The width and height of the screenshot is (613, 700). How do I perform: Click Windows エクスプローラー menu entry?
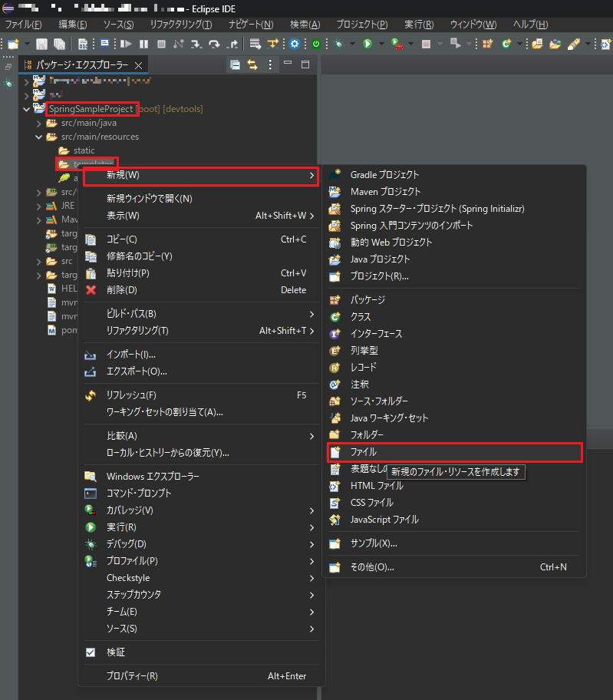201,477
